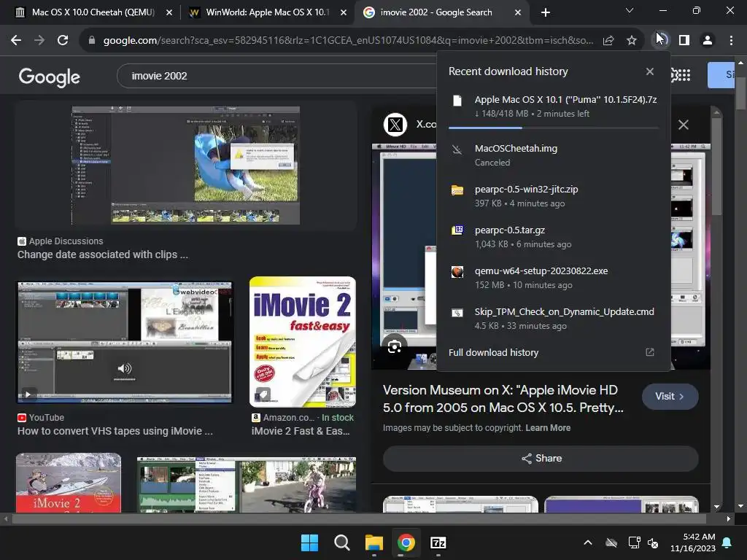Close the Recent download history popup
This screenshot has width=747, height=560.
pos(650,71)
